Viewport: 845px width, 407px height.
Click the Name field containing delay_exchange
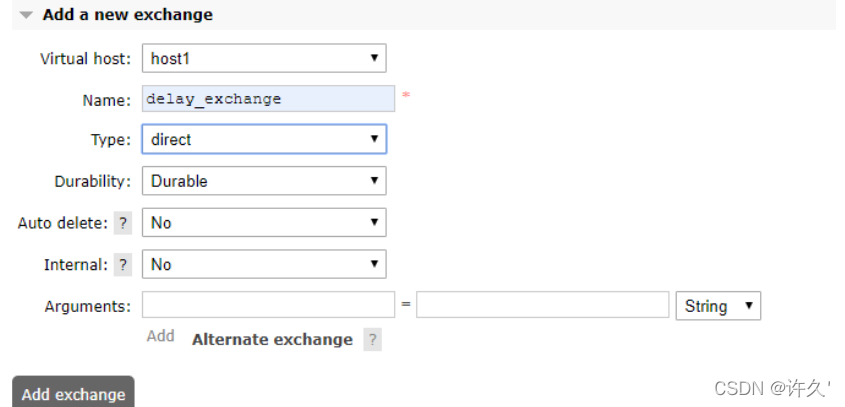[268, 99]
